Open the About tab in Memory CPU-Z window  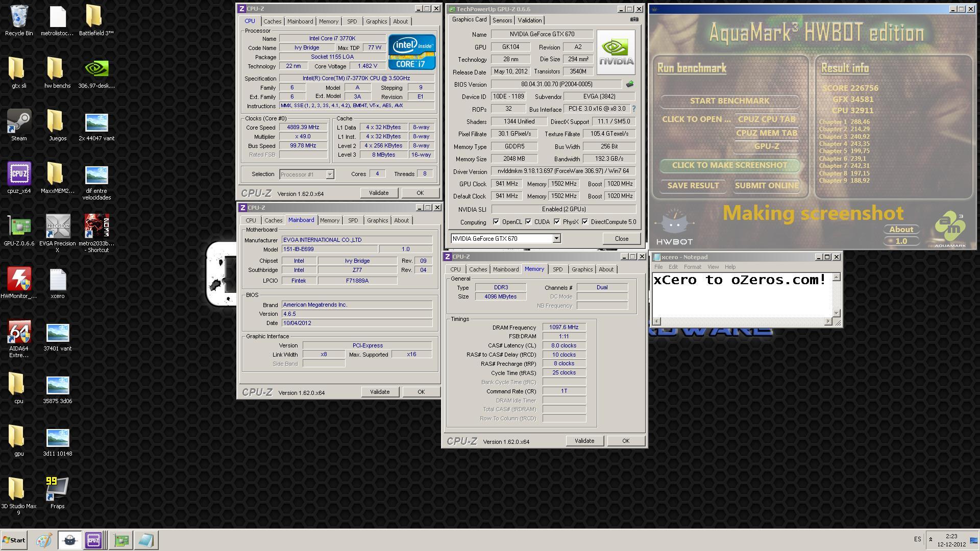coord(606,269)
